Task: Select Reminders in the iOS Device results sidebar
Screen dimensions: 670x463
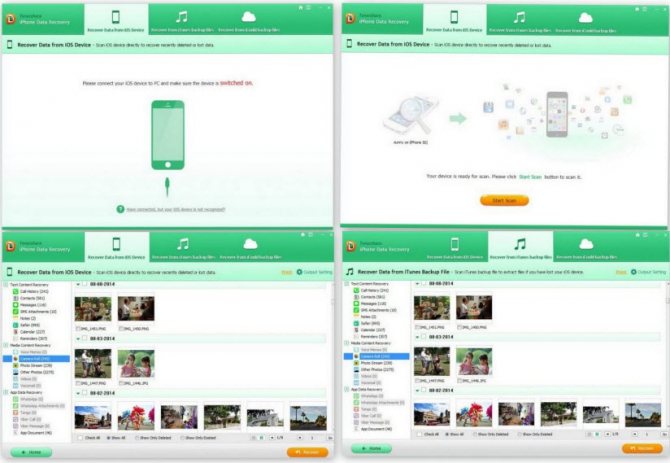Action: [30, 339]
